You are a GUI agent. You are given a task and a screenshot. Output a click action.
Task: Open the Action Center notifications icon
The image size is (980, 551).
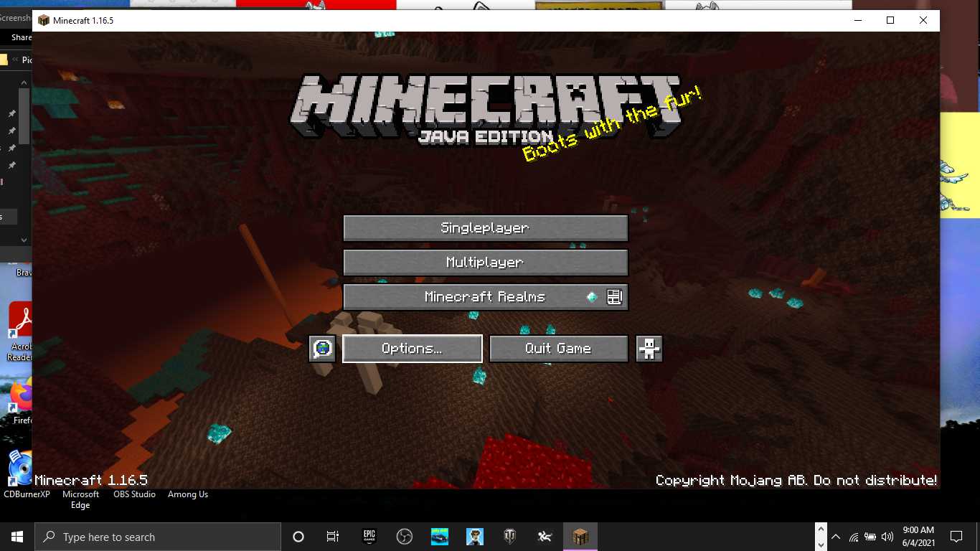[956, 537]
